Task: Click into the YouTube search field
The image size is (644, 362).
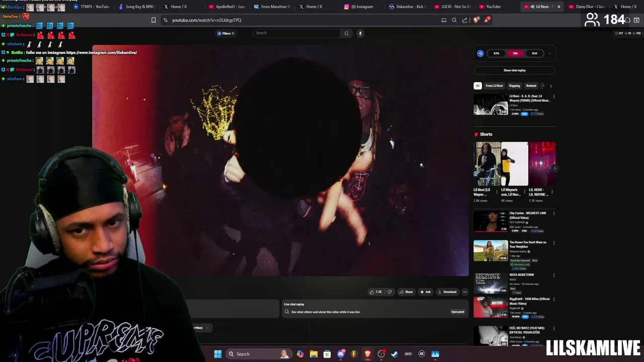Action: (297, 33)
